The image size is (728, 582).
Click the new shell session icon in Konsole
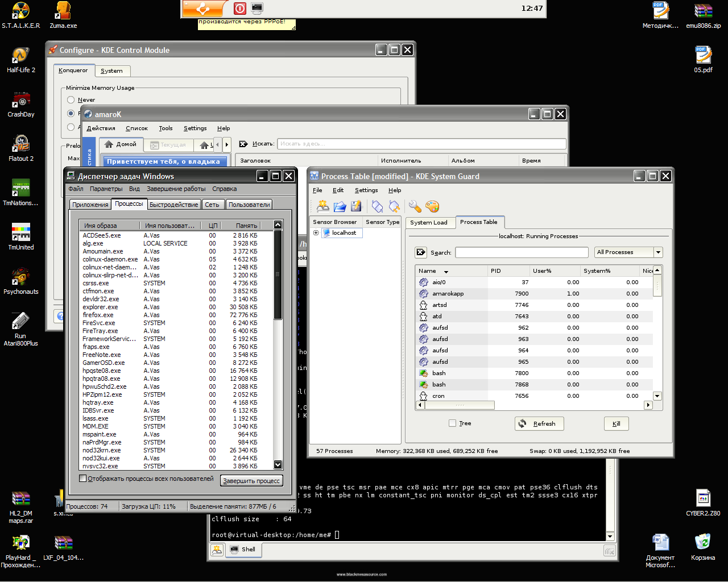[x=217, y=550]
